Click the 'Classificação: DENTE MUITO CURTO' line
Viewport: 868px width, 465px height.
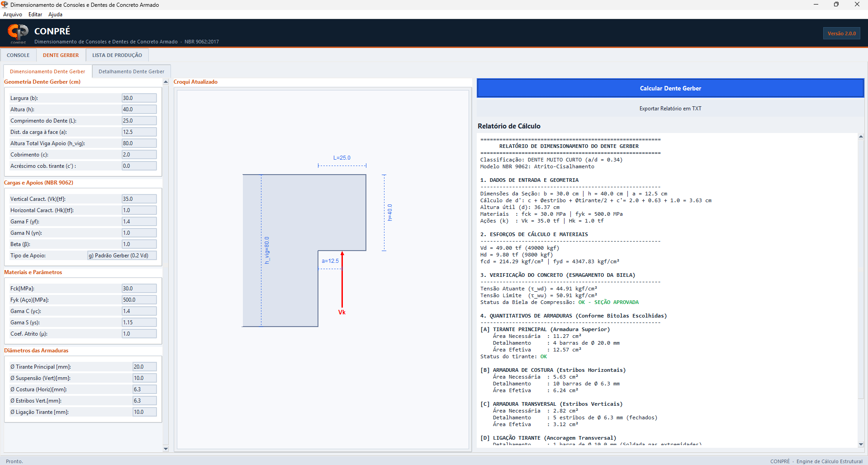[551, 160]
